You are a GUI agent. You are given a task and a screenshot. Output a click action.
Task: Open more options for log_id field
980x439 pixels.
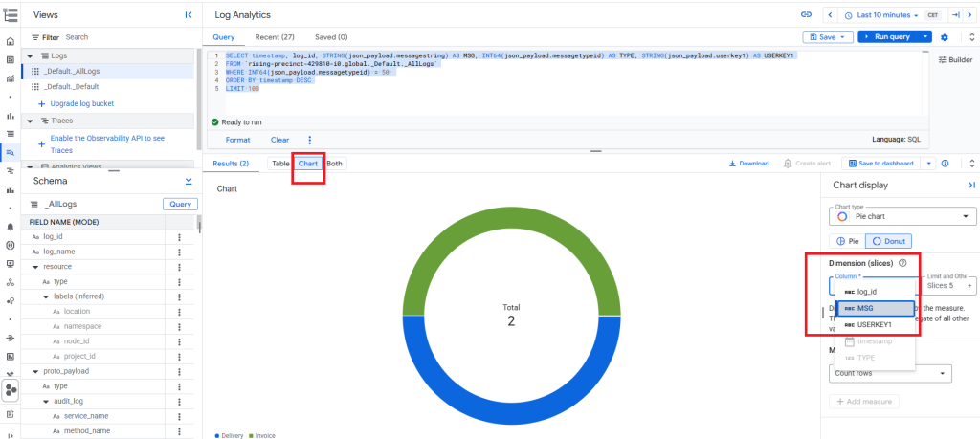point(179,236)
